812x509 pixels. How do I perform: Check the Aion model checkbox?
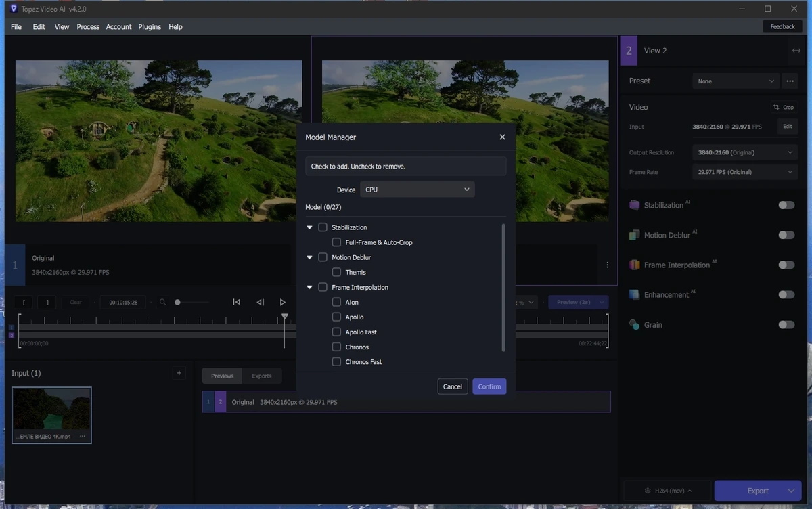click(336, 302)
